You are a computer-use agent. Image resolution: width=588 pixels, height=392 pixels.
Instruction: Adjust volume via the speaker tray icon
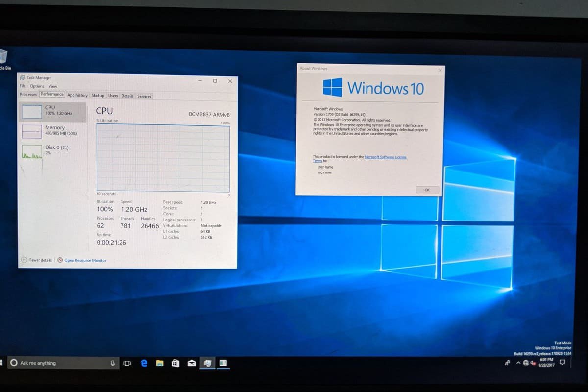[532, 364]
